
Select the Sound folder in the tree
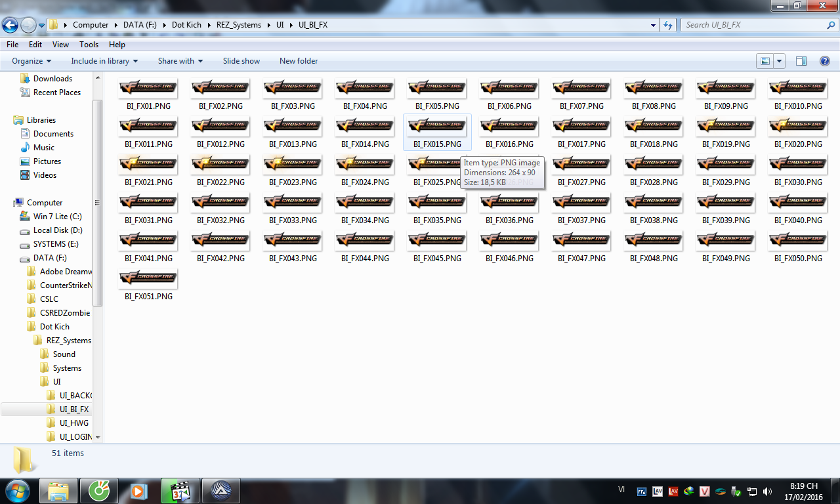pos(58,354)
